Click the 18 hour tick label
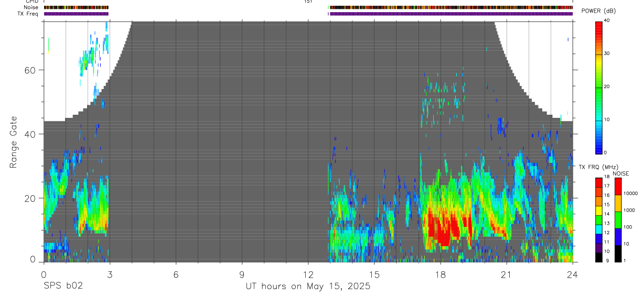644x297 pixels. 440,274
